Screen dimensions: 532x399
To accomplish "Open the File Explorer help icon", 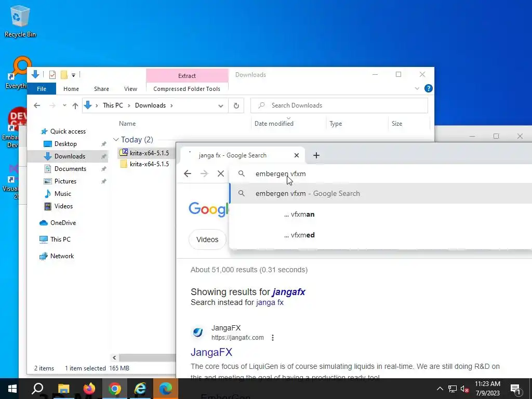I will tap(429, 88).
